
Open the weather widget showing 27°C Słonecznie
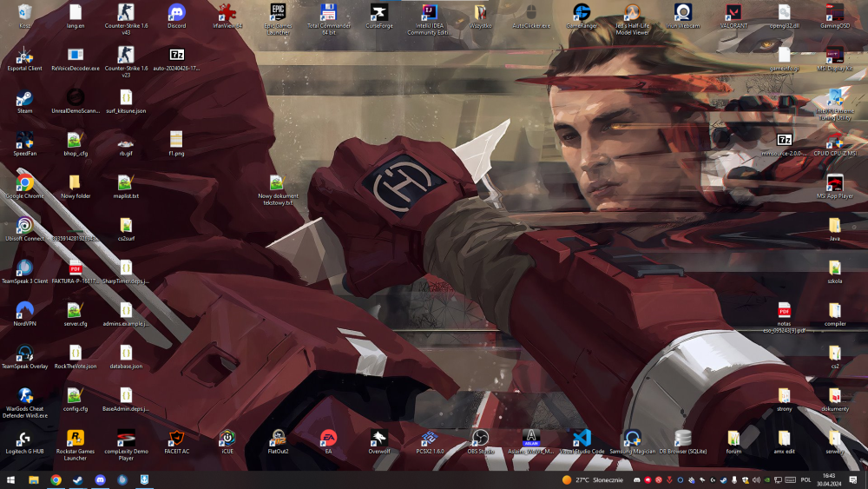(592, 479)
